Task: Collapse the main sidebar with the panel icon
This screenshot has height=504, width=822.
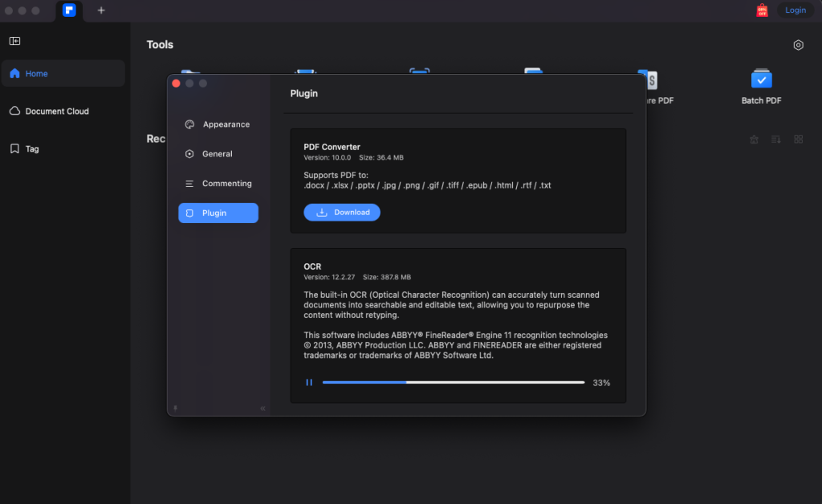Action: (x=14, y=40)
